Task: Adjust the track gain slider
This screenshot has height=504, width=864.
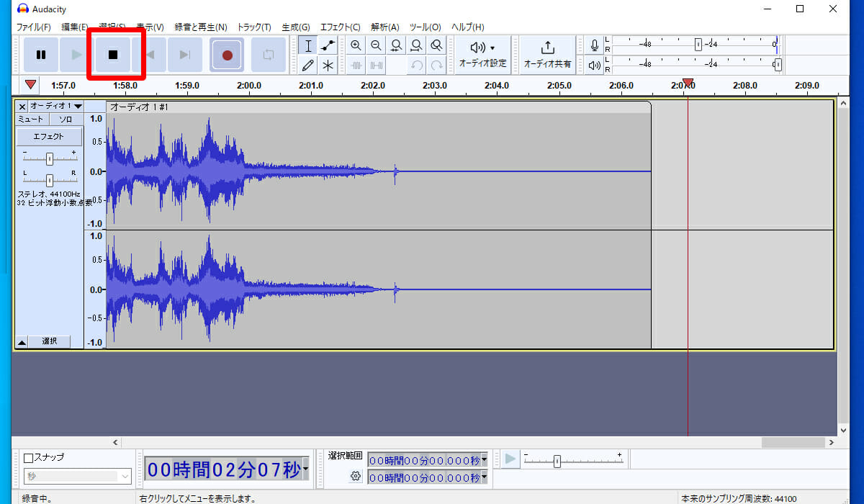Action: (x=50, y=158)
